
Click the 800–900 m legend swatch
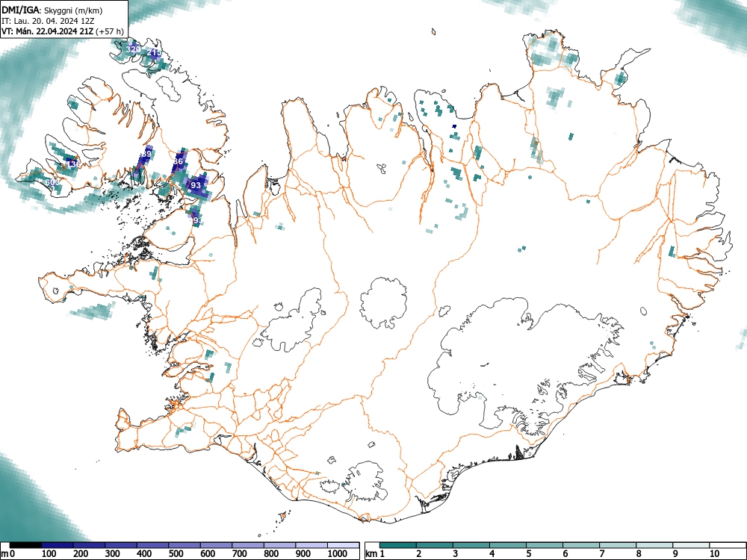279,545
